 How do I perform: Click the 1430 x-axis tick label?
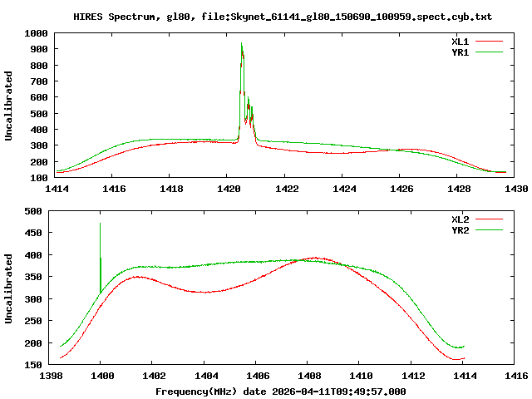pyautogui.click(x=516, y=189)
